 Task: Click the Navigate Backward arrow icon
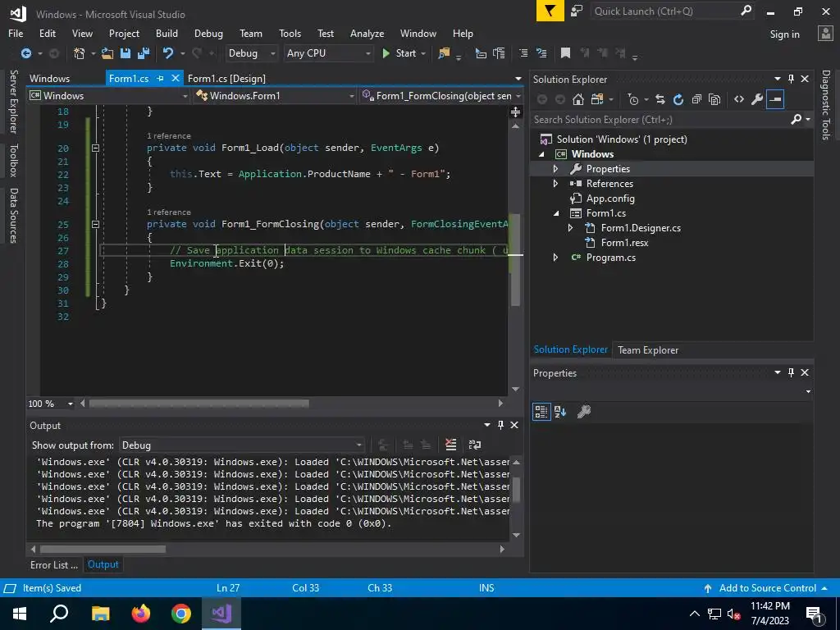(25, 53)
